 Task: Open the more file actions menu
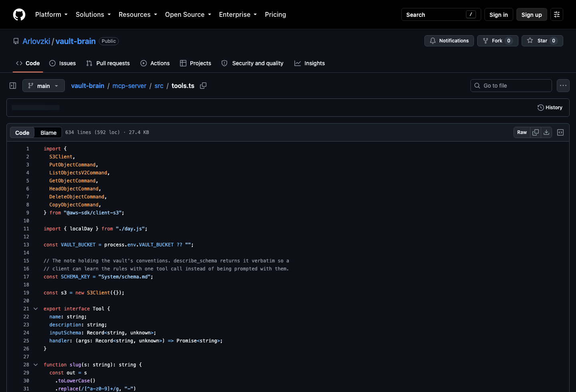pos(563,86)
